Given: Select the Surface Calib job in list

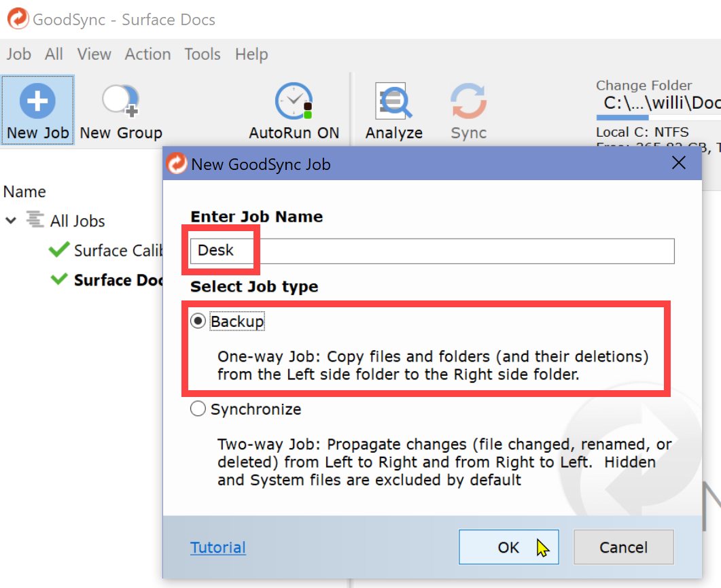Looking at the screenshot, I should (x=118, y=250).
